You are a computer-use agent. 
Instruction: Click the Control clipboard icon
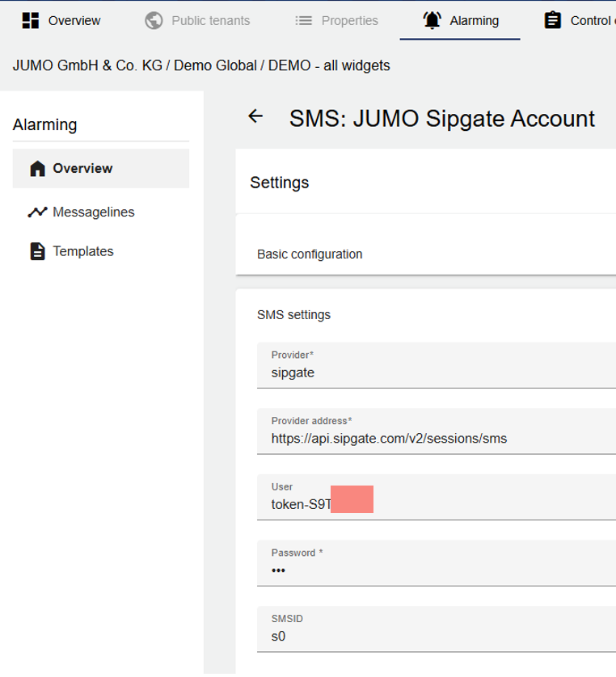[x=553, y=20]
